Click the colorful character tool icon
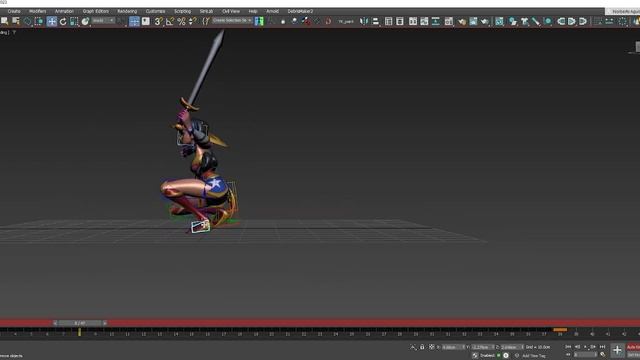Screen dimensions: 640x360 click(x=259, y=21)
